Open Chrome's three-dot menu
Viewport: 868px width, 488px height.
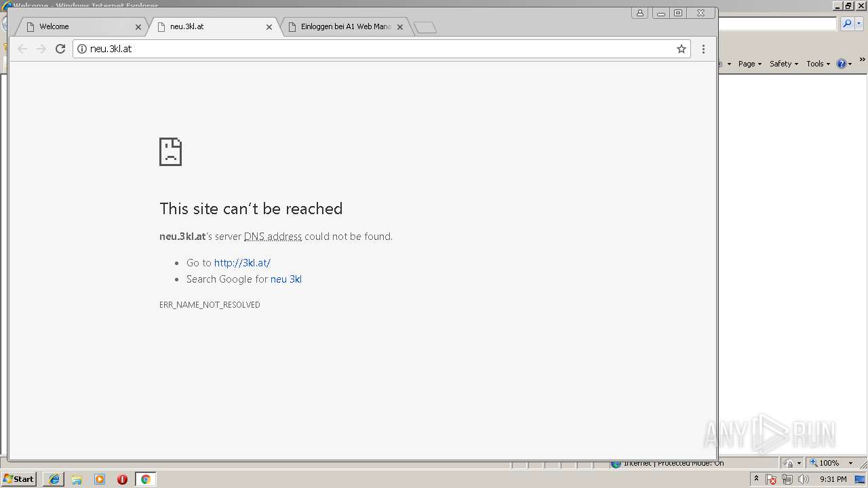[703, 49]
